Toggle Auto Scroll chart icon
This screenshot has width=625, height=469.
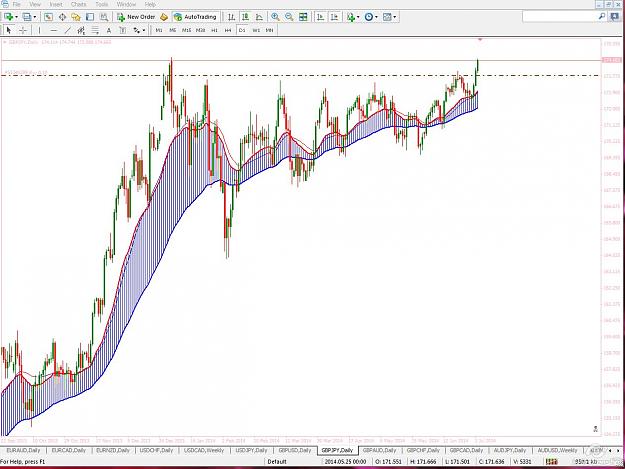pyautogui.click(x=320, y=17)
